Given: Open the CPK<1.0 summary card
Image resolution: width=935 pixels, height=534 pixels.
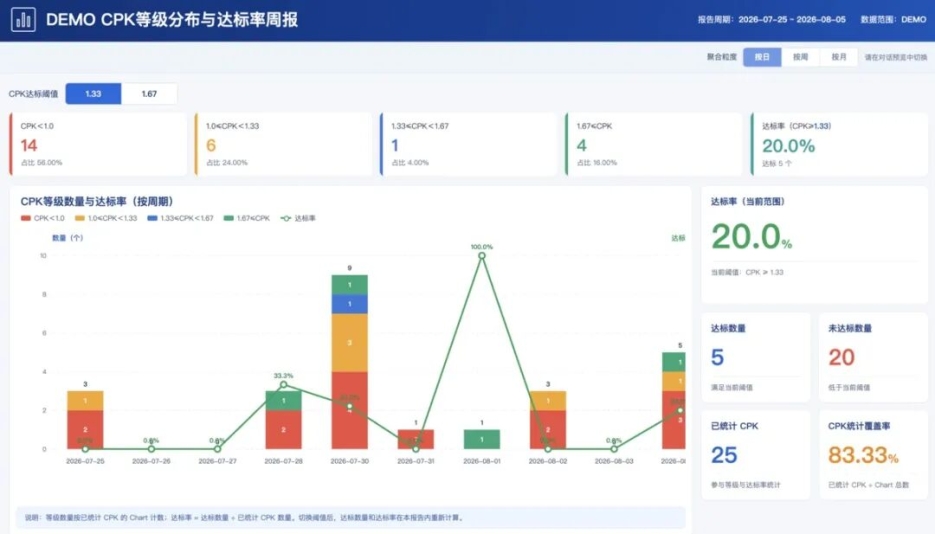Looking at the screenshot, I should [x=98, y=144].
